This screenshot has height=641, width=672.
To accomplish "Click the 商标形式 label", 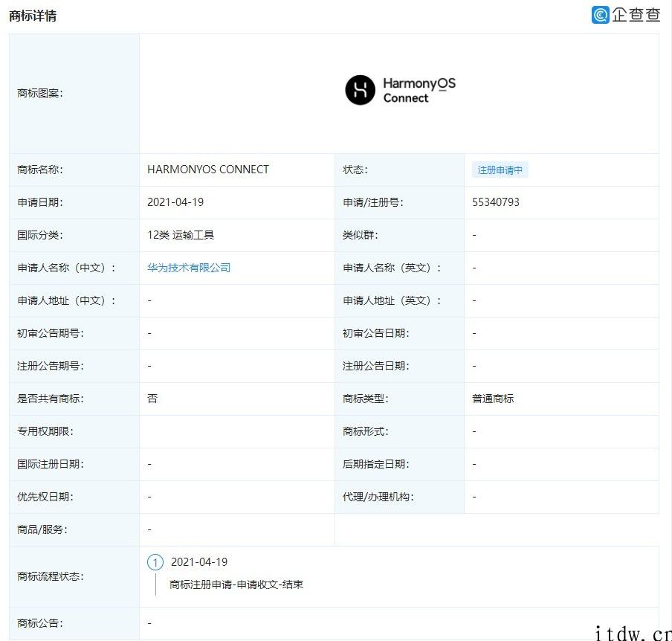I will coord(366,432).
